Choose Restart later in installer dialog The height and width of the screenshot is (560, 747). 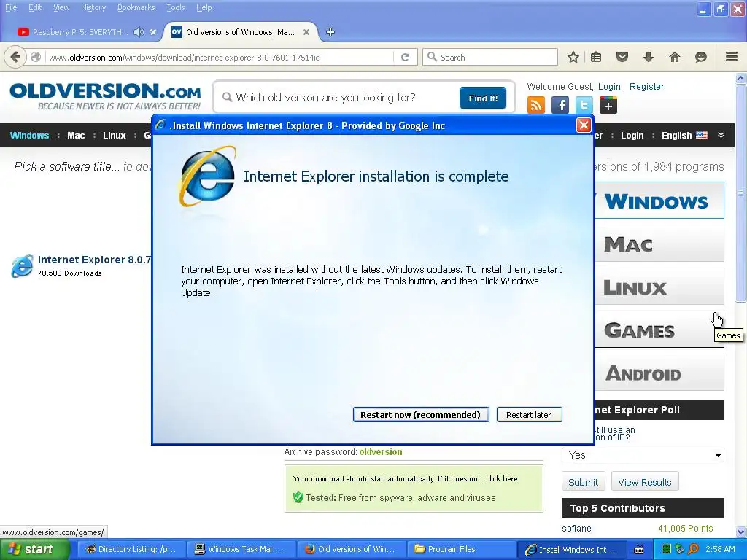click(529, 414)
